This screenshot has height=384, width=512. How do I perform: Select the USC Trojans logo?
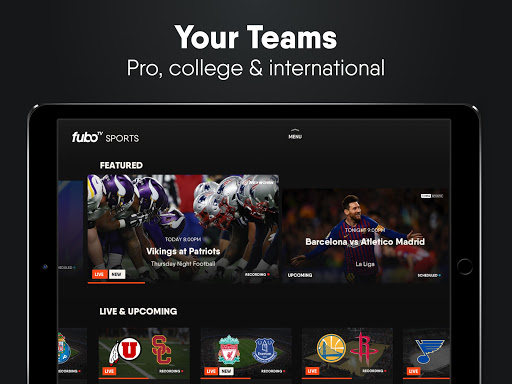[162, 349]
